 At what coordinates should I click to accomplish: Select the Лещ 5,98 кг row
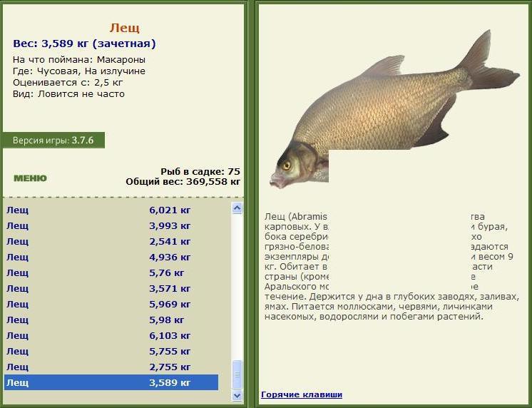tap(111, 320)
